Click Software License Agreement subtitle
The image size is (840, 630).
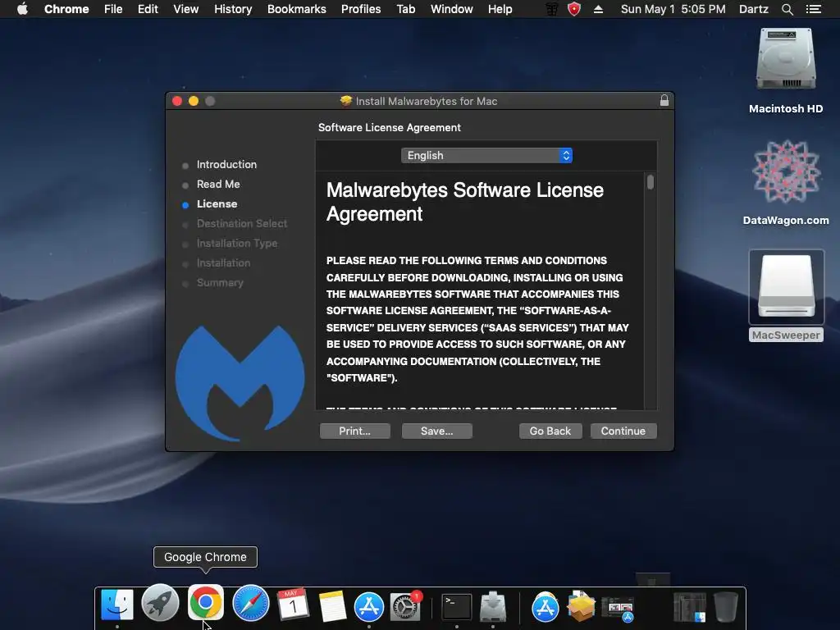pos(390,127)
